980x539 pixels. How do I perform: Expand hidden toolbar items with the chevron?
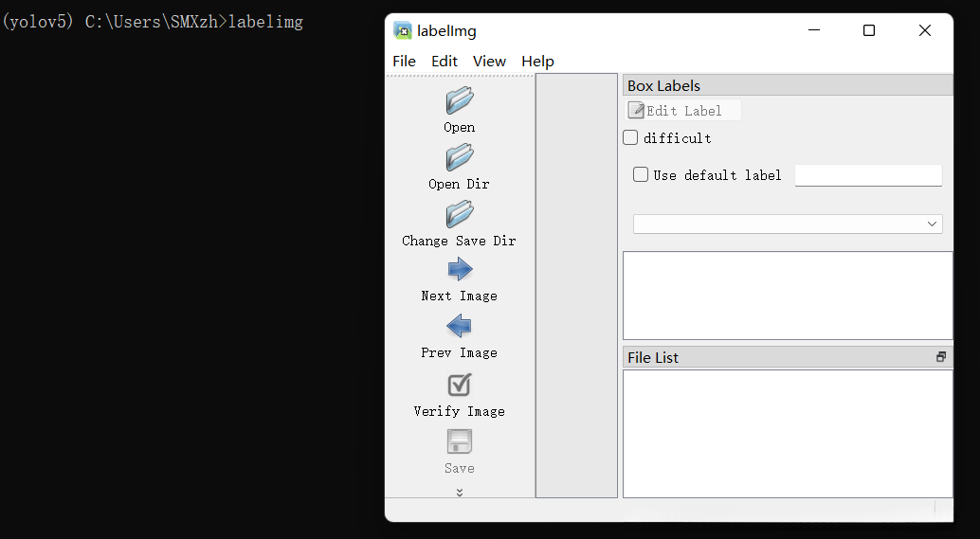click(460, 492)
